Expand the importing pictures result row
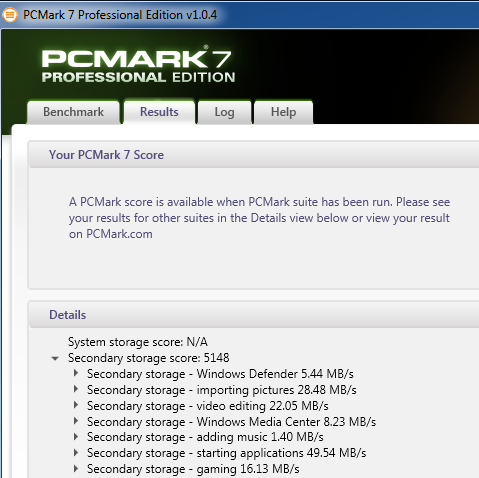This screenshot has width=479, height=478. coord(76,389)
